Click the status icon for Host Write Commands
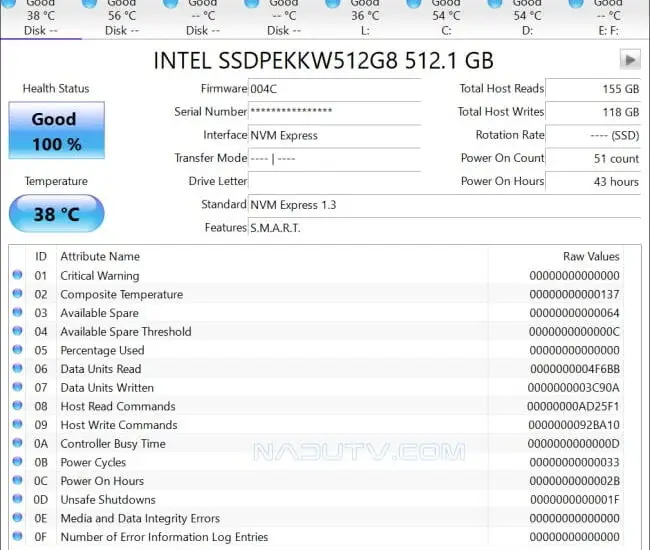Screen dimensions: 650x550 pyautogui.click(x=17, y=424)
